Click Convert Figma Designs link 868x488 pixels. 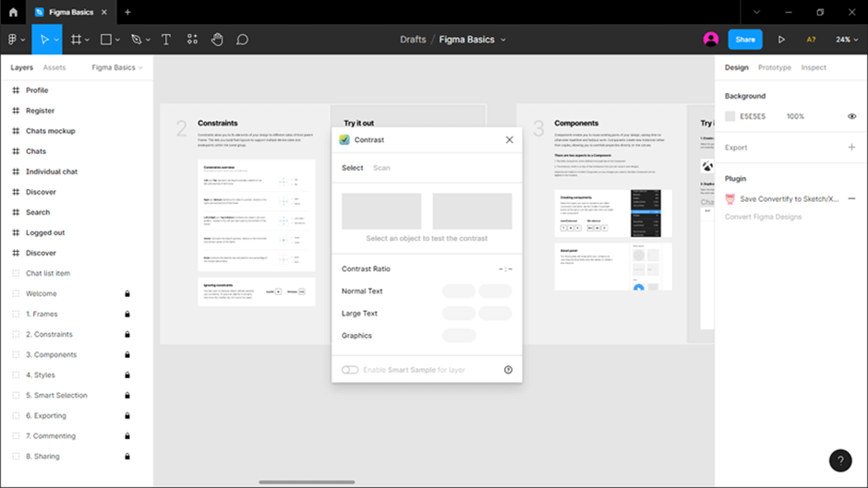(763, 217)
